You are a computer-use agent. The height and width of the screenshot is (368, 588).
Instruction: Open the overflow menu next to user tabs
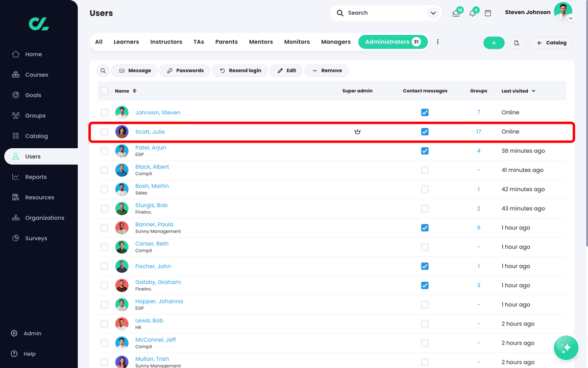tap(437, 41)
